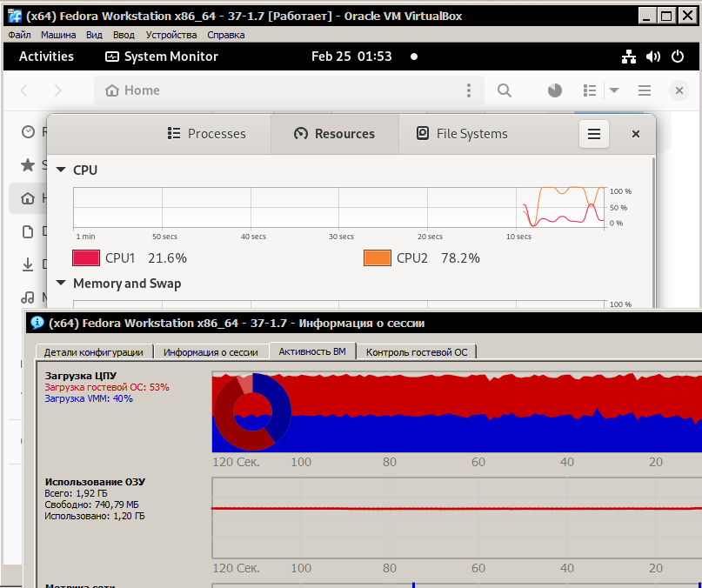The height and width of the screenshot is (588, 702).
Task: Click the Activities button
Action: [x=46, y=57]
